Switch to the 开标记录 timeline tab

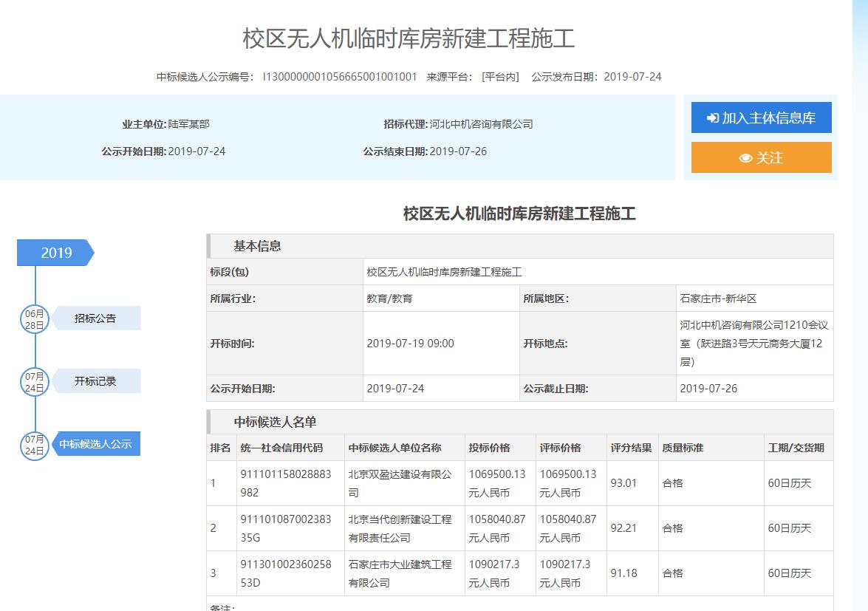[95, 381]
